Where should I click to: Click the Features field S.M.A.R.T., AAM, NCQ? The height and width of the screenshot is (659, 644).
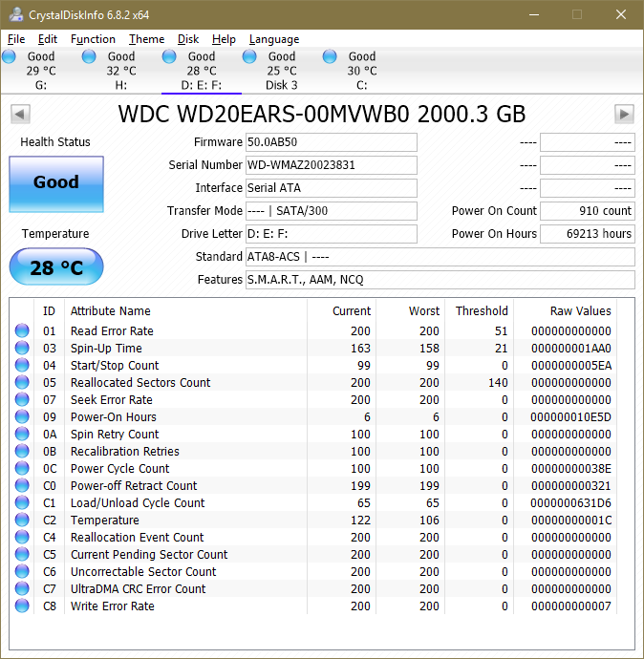click(x=440, y=280)
